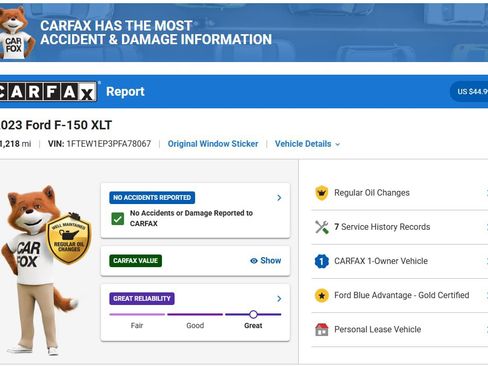
Task: Open the No Accidents Reported chevron arrow
Action: [279, 198]
